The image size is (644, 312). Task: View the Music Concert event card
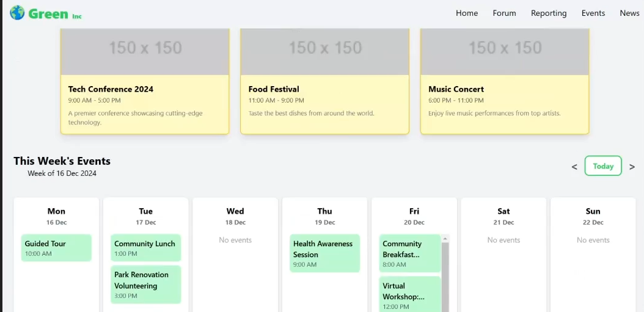click(505, 104)
